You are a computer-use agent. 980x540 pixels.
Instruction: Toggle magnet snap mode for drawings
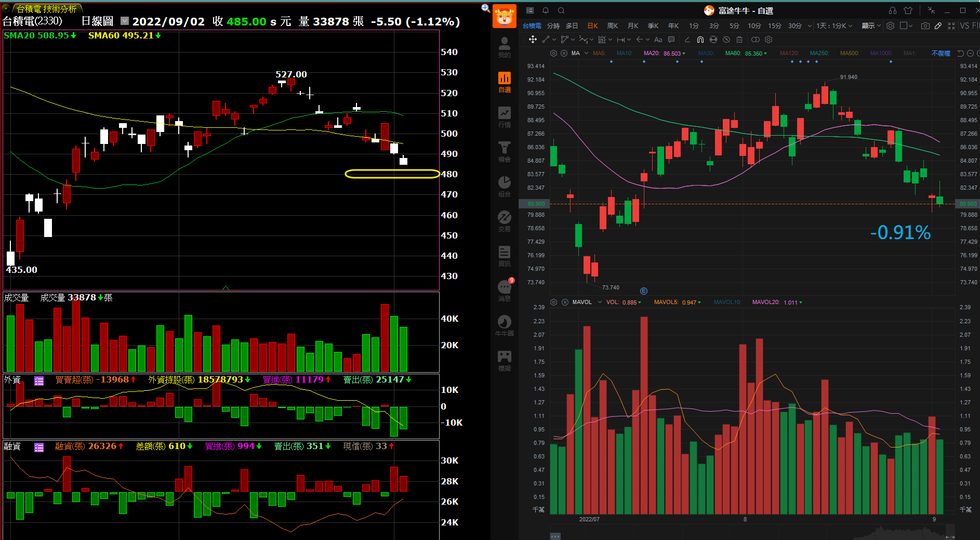700,39
